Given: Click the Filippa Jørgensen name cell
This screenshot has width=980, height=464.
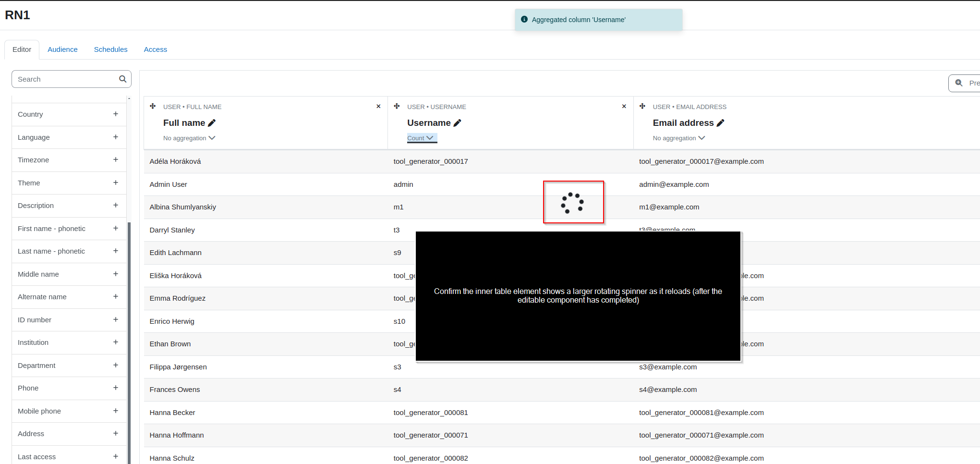Looking at the screenshot, I should (178, 367).
